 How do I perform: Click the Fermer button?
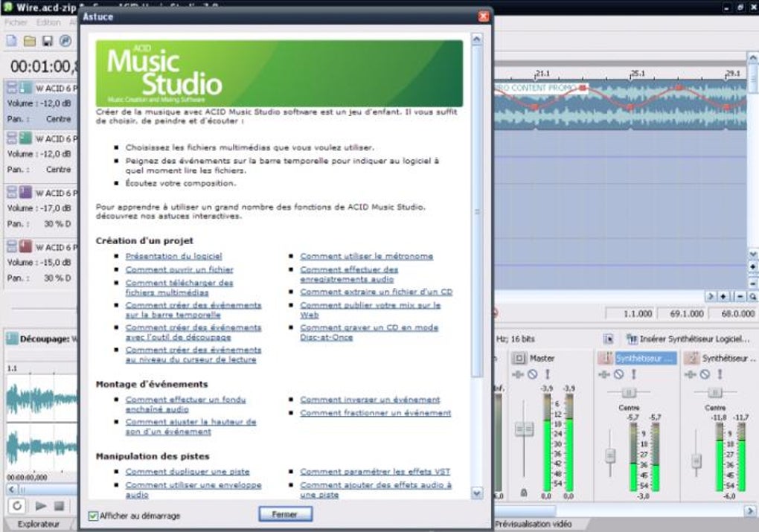pos(285,514)
